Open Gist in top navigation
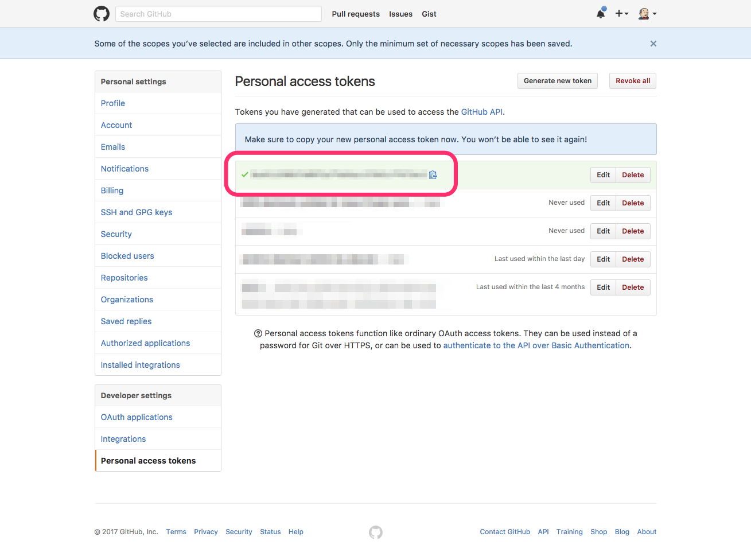The height and width of the screenshot is (560, 751). [429, 14]
